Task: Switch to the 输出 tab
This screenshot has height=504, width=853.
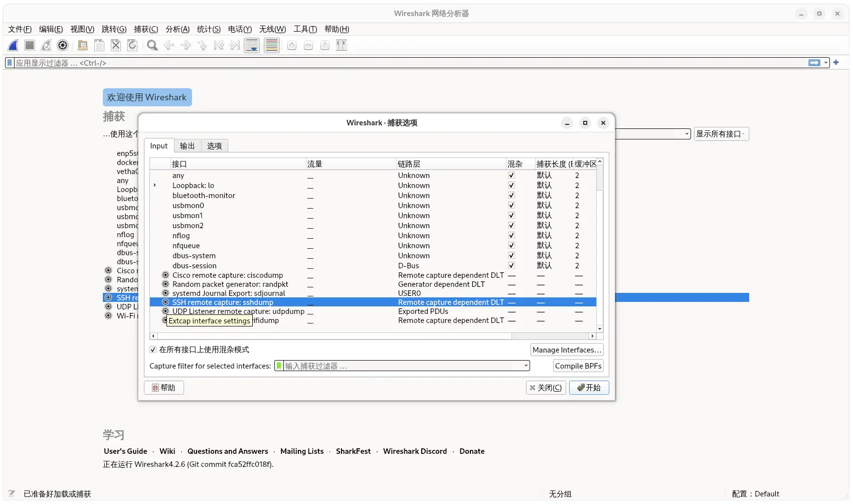Action: point(188,146)
